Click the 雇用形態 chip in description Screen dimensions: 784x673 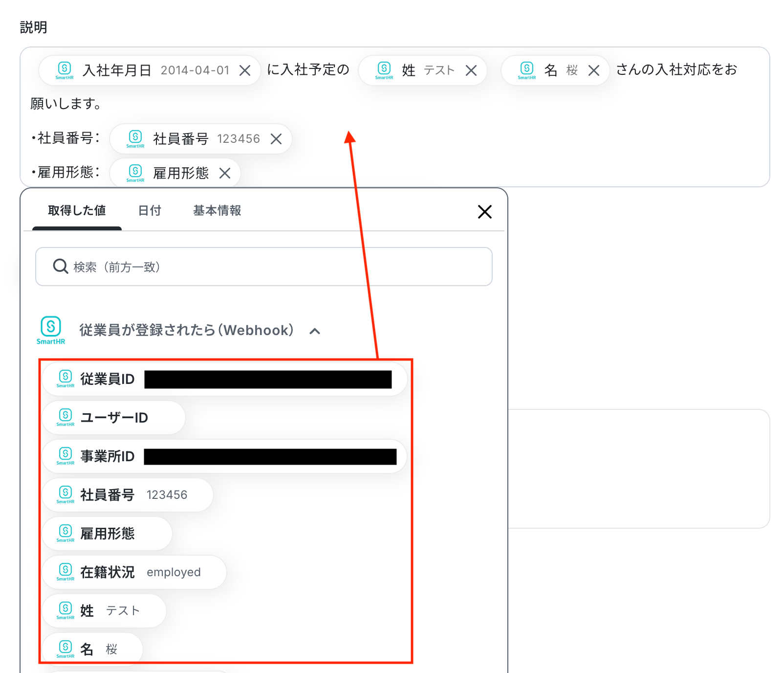click(x=175, y=173)
